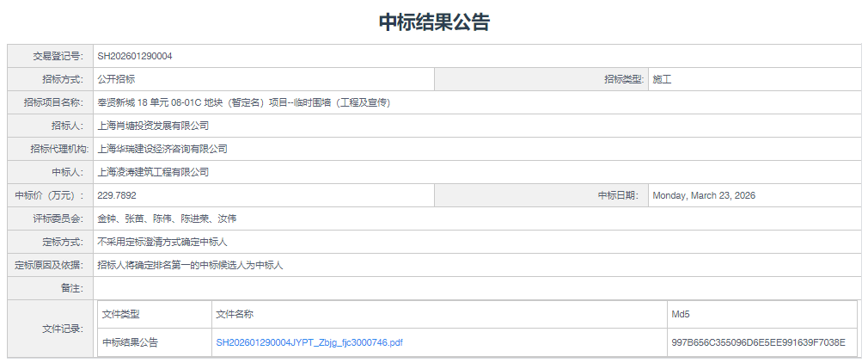Select the Md5 hash value 997B656C…
868x363 pixels.
[x=758, y=342]
